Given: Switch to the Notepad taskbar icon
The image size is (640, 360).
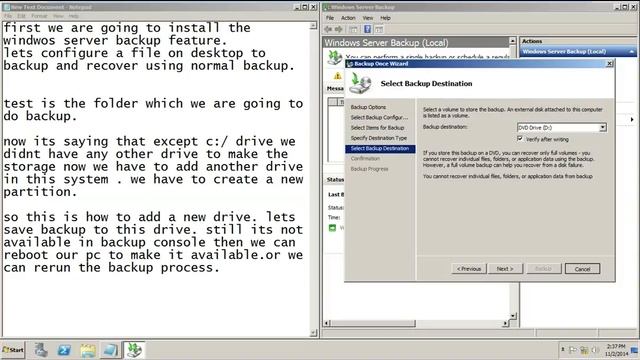Looking at the screenshot, I should 110,350.
